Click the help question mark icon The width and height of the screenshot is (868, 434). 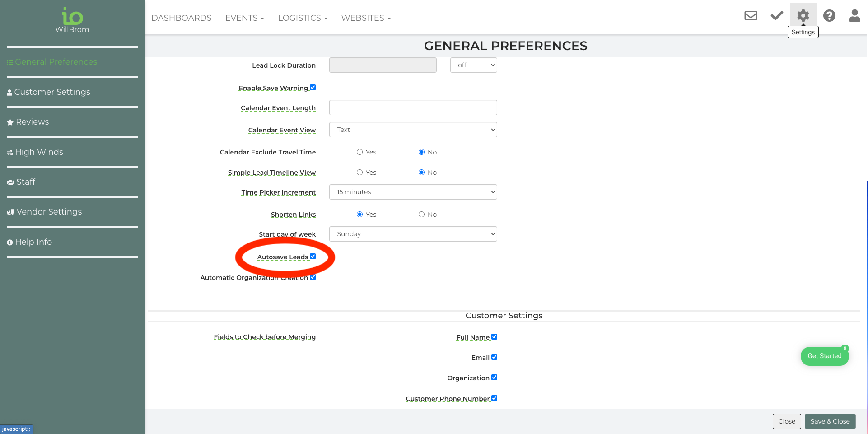[x=829, y=16]
